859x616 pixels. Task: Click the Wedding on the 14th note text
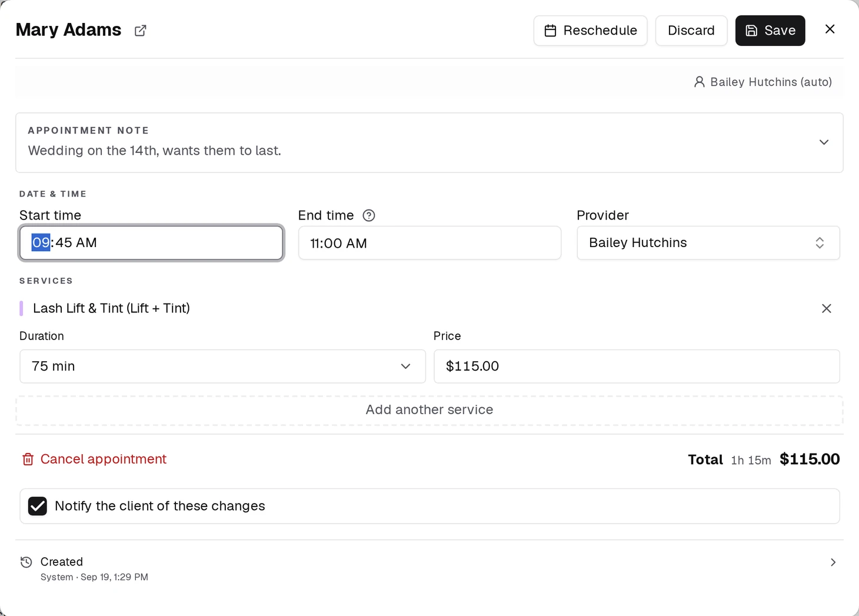pos(155,151)
